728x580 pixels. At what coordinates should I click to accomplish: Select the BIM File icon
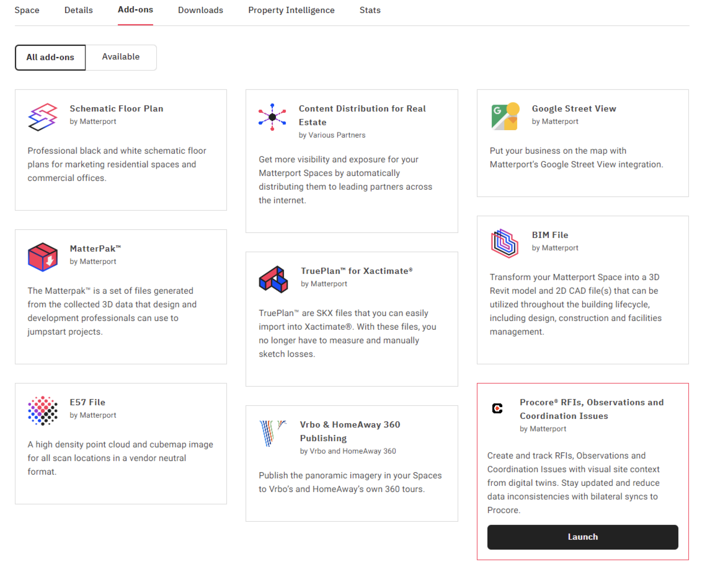[504, 243]
